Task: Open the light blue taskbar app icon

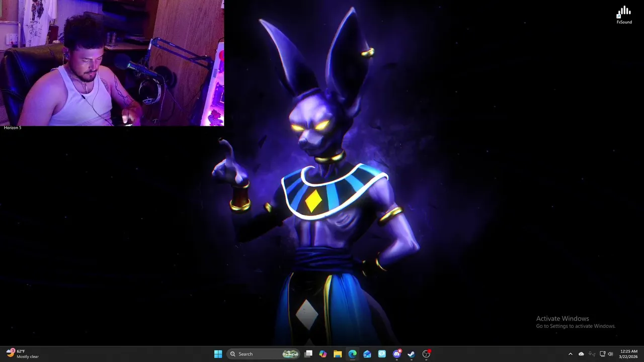Action: tap(382, 354)
